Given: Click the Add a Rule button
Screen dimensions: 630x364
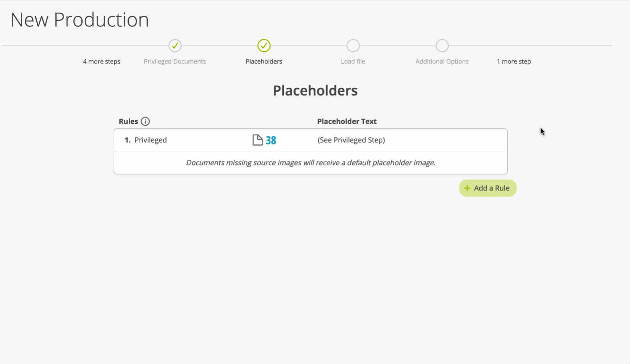Looking at the screenshot, I should (x=488, y=188).
